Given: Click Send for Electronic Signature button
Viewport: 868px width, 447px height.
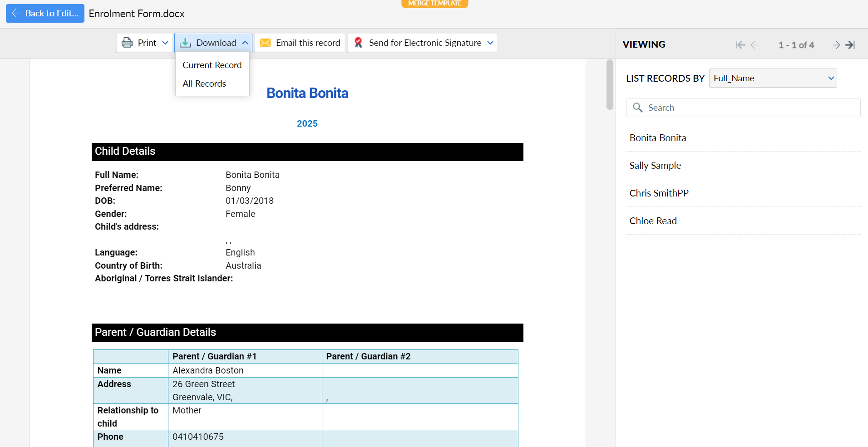Looking at the screenshot, I should 422,43.
